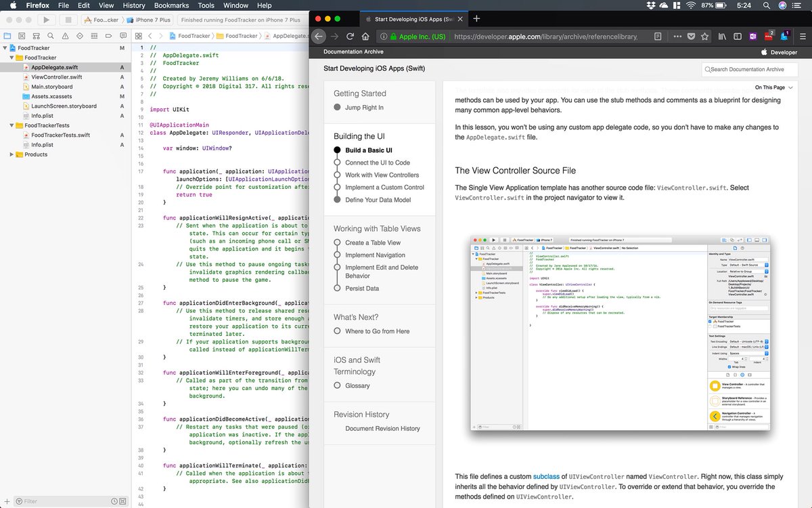Open the Firefox Edit menu
Screen dimensions: 812x508
(x=84, y=5)
